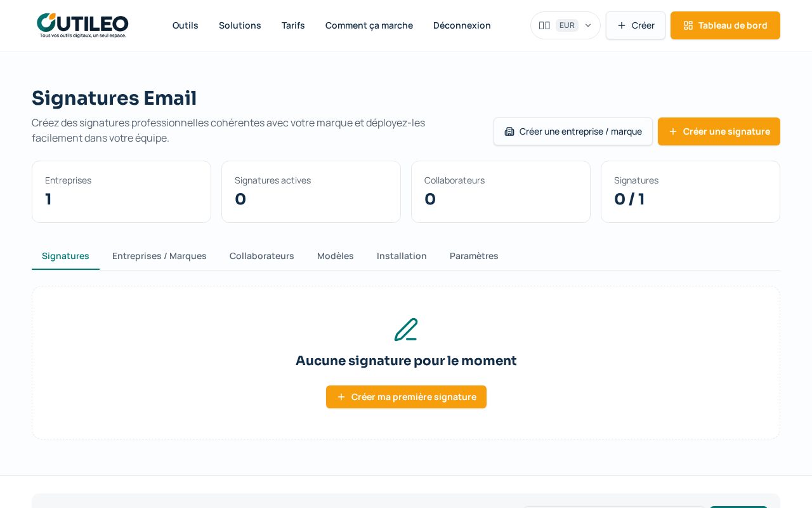Open the Comment ça marche link
This screenshot has width=812, height=508.
coord(369,25)
